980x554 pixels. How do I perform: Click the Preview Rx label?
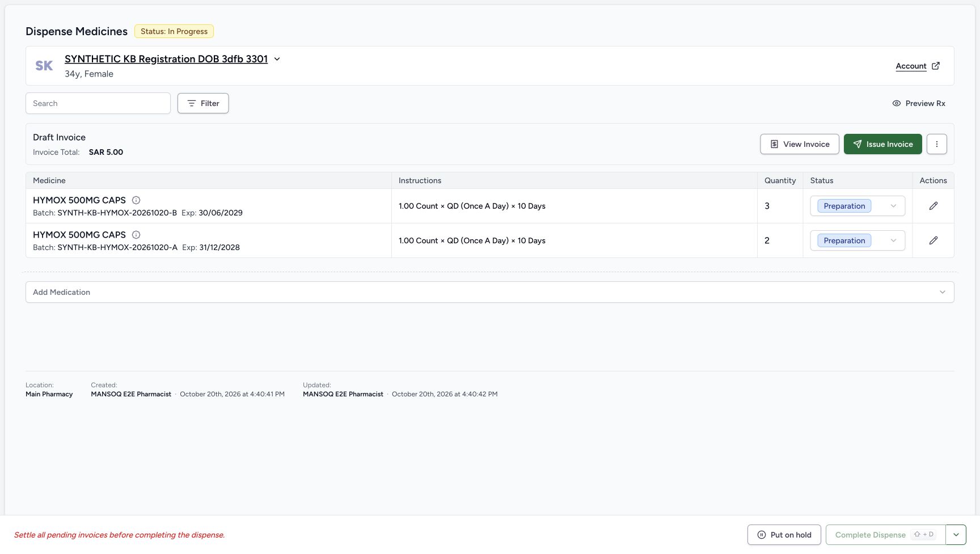(925, 103)
